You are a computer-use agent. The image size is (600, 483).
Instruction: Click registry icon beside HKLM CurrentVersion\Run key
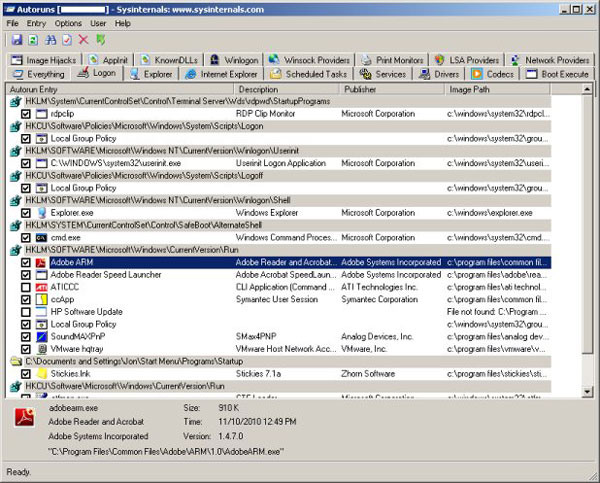[x=15, y=250]
